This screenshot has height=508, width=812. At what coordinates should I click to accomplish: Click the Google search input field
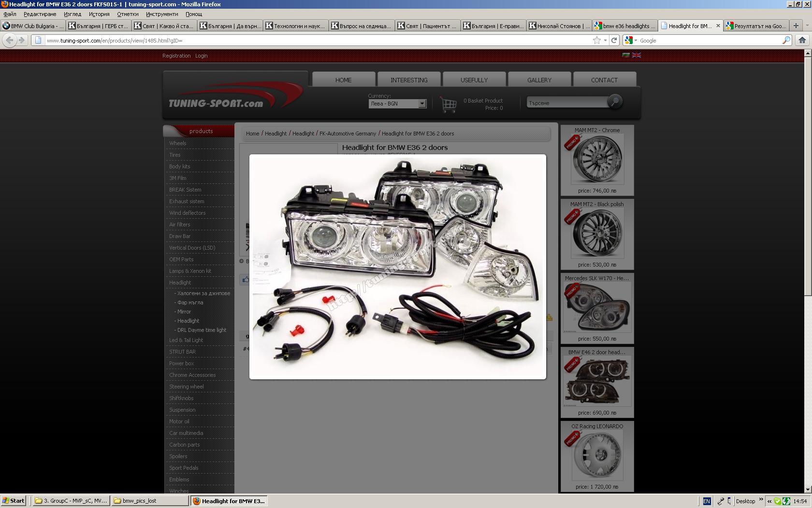click(710, 40)
